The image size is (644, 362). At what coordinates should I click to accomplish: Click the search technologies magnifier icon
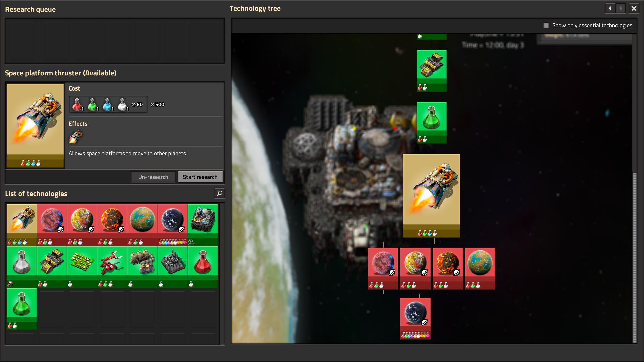pyautogui.click(x=219, y=193)
